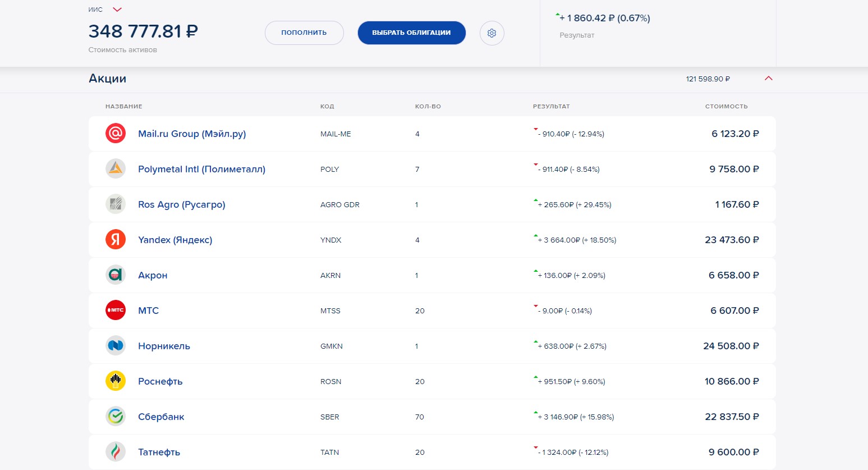Click the Пополнить button
Viewport: 868px width, 470px height.
(x=304, y=33)
